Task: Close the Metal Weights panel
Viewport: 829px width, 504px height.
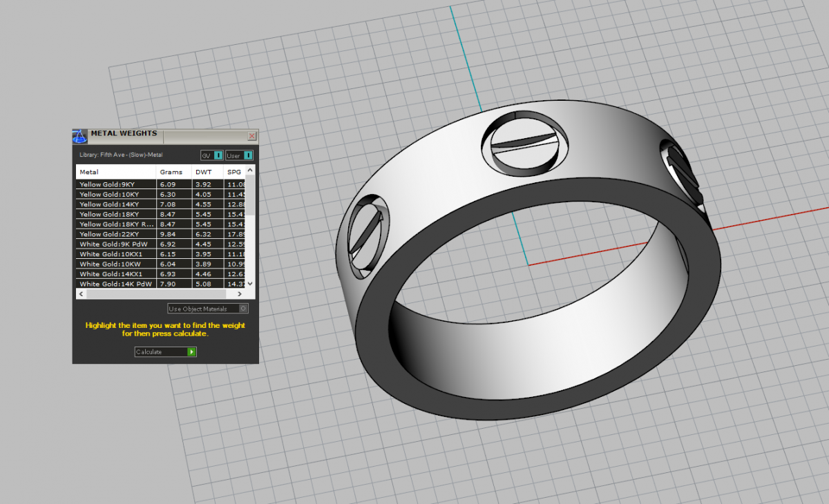Action: (251, 136)
